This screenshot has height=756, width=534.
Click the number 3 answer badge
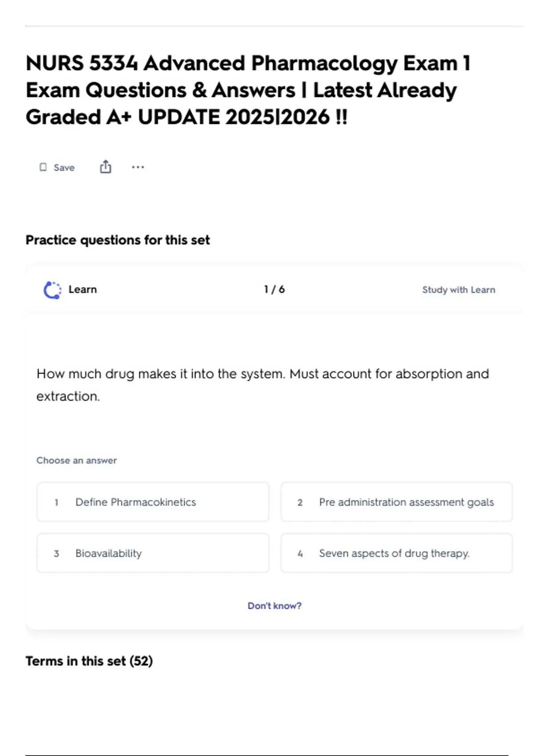coord(57,554)
